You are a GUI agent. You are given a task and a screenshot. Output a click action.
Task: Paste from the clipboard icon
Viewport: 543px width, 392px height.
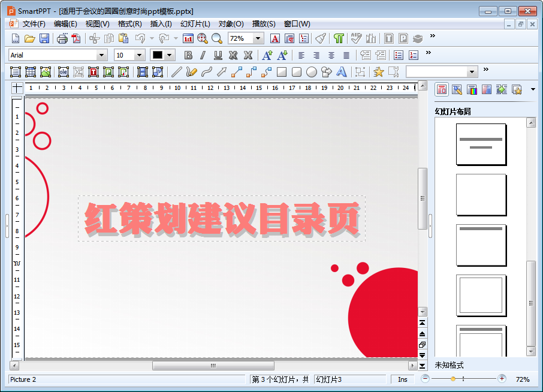click(x=123, y=38)
